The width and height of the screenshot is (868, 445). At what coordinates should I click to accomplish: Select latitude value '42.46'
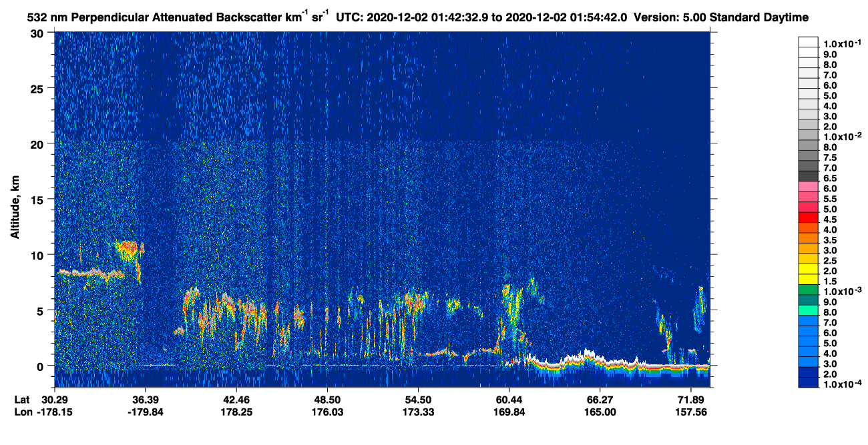(x=236, y=399)
